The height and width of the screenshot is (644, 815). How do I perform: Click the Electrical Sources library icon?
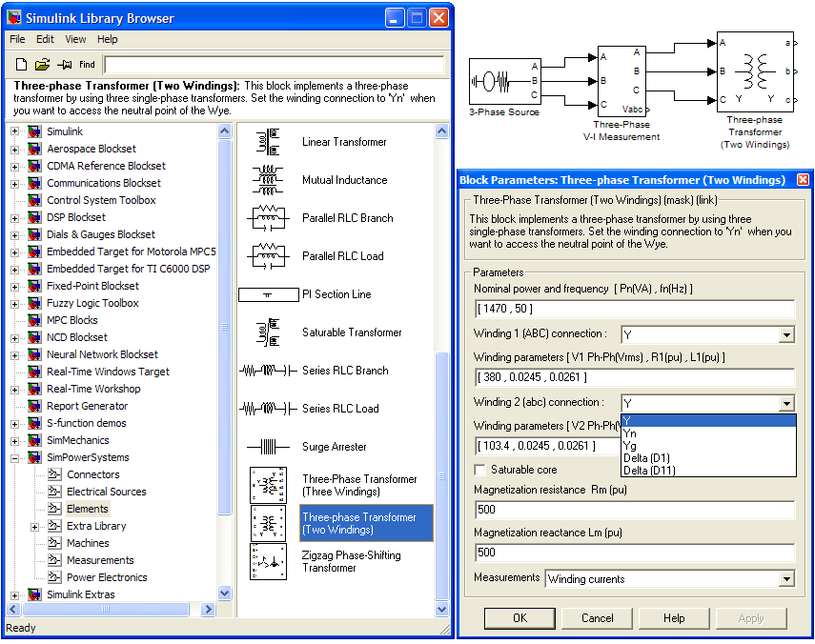click(x=54, y=492)
